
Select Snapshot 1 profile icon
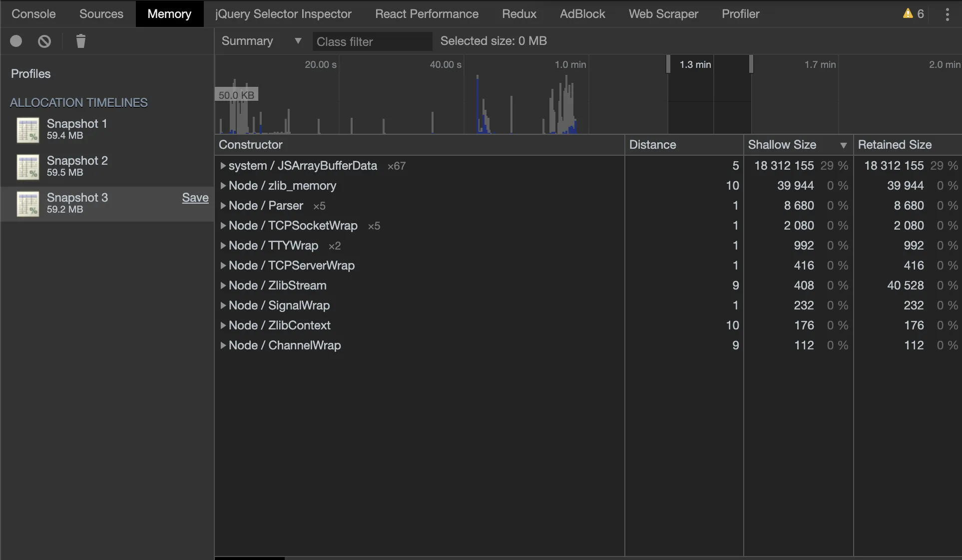coord(28,130)
